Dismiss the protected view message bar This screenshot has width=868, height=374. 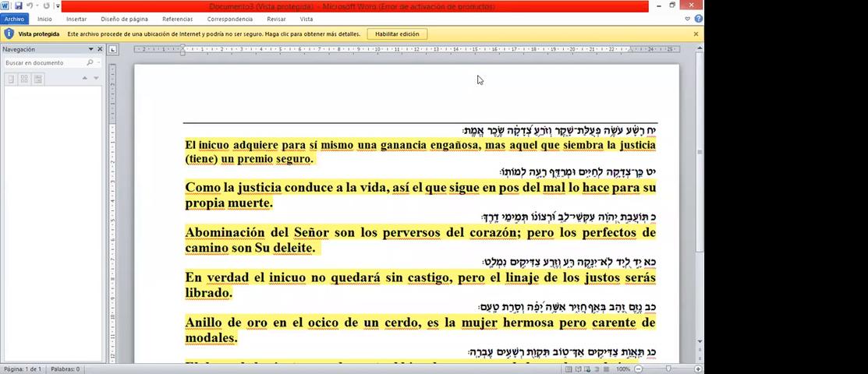coord(696,34)
